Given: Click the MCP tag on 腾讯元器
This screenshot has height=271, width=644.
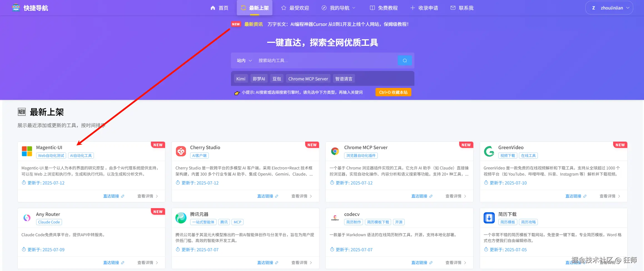Looking at the screenshot, I should point(237,222).
